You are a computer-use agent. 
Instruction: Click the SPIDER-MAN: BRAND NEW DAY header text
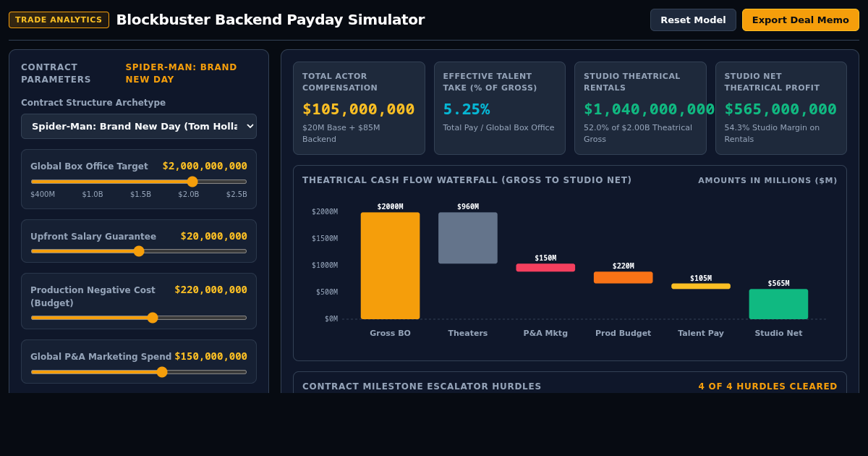tap(182, 73)
